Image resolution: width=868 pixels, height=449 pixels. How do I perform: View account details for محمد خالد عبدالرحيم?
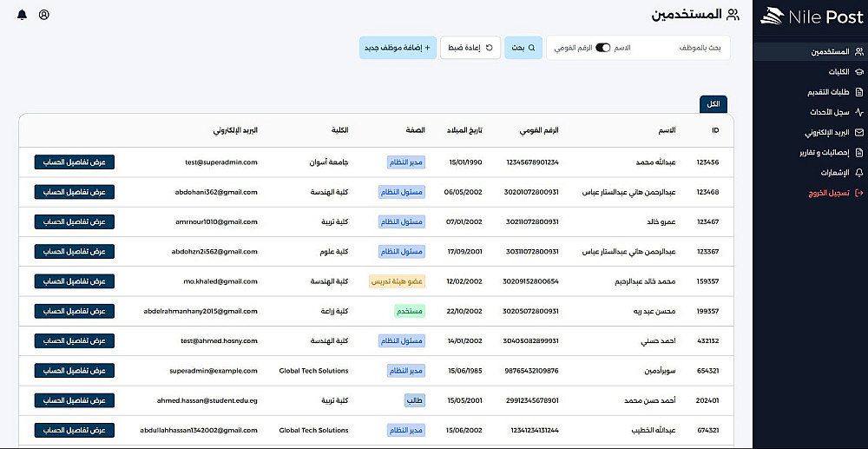[74, 281]
